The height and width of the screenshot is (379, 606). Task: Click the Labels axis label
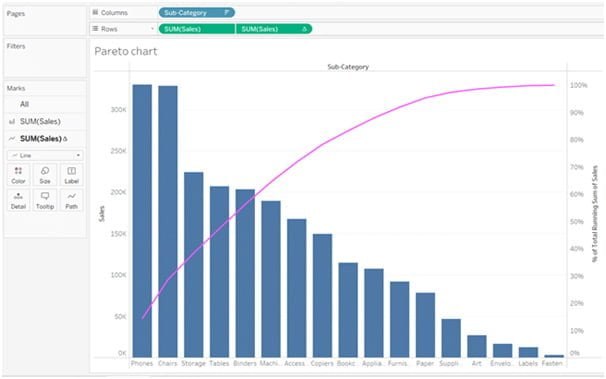point(528,364)
